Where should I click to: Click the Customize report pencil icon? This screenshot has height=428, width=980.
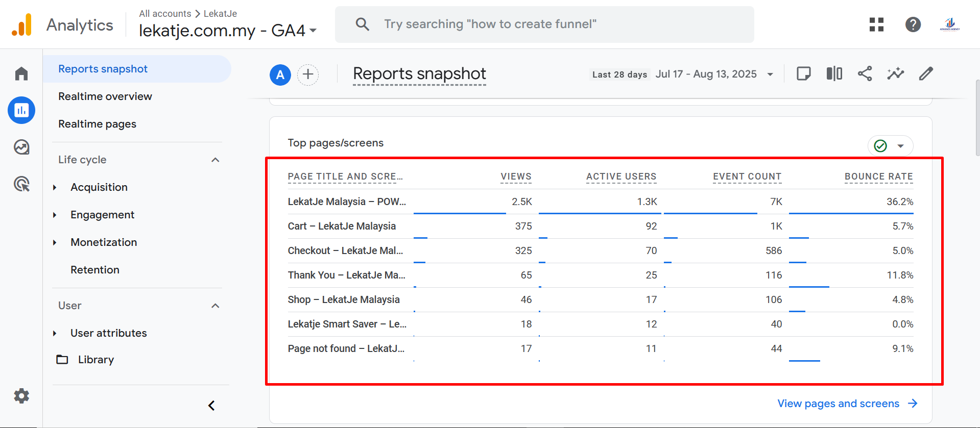pyautogui.click(x=926, y=74)
